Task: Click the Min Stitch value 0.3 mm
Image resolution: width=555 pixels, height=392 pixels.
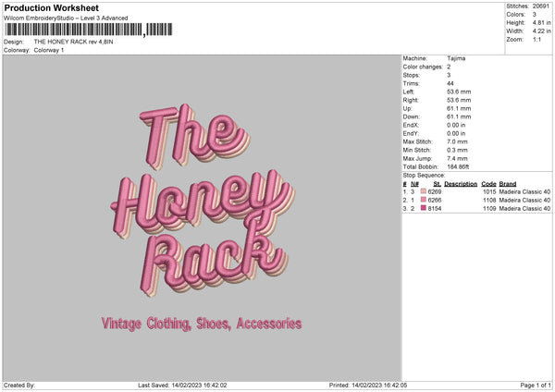Action: click(457, 150)
